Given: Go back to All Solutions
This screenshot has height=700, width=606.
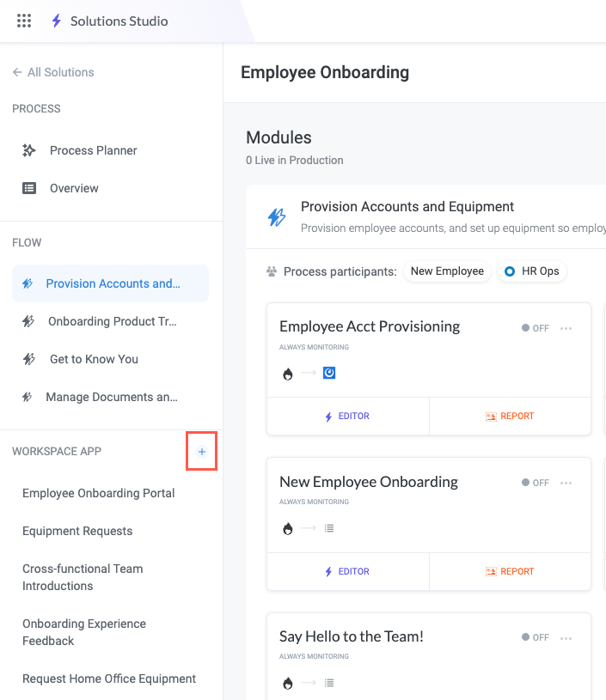Looking at the screenshot, I should (53, 72).
